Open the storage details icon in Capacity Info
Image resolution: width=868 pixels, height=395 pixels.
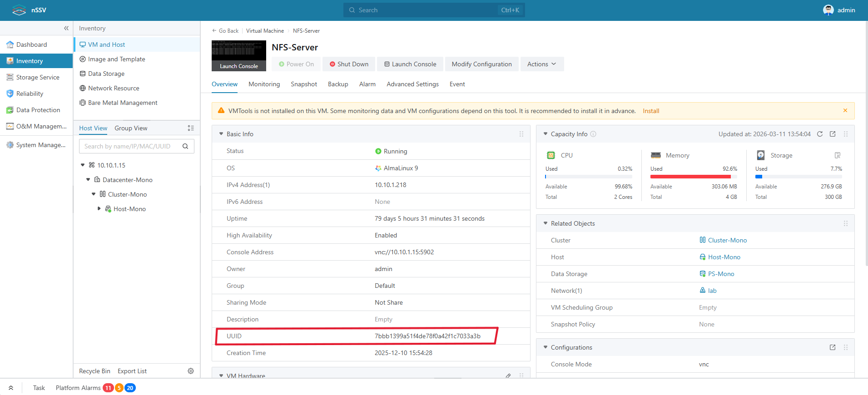point(838,155)
